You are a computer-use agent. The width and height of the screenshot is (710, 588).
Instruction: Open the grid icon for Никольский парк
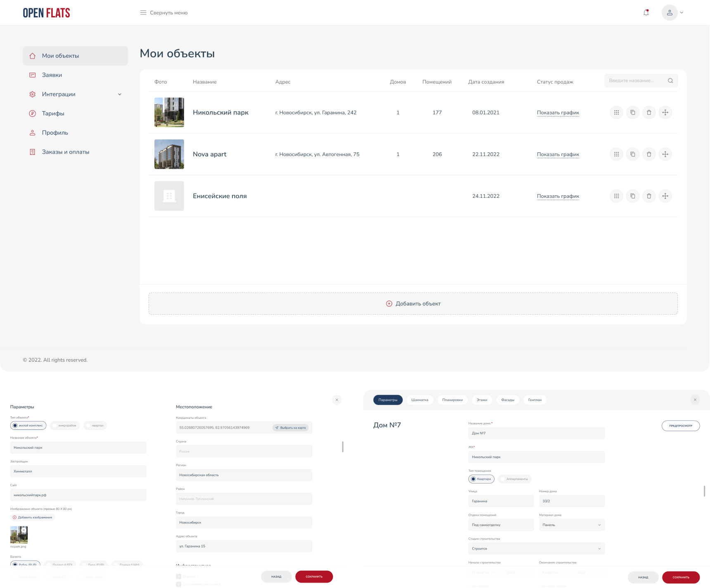616,113
